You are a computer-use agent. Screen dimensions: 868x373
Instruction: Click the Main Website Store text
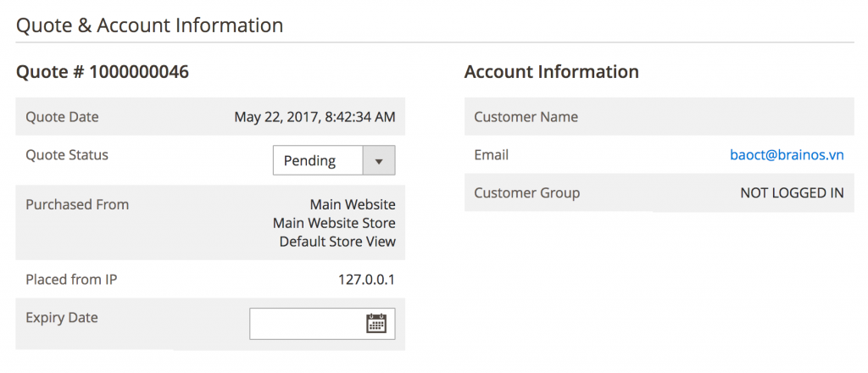pyautogui.click(x=334, y=223)
